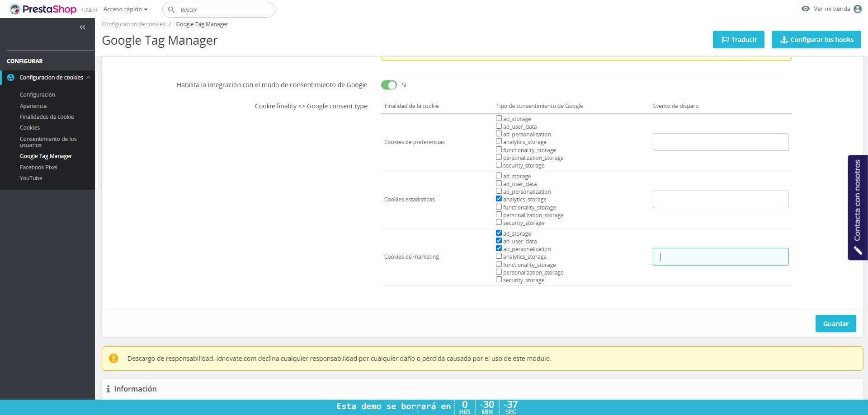Viewport: 868px width, 415px height.
Task: Focus the Buscar search field
Action: (219, 9)
